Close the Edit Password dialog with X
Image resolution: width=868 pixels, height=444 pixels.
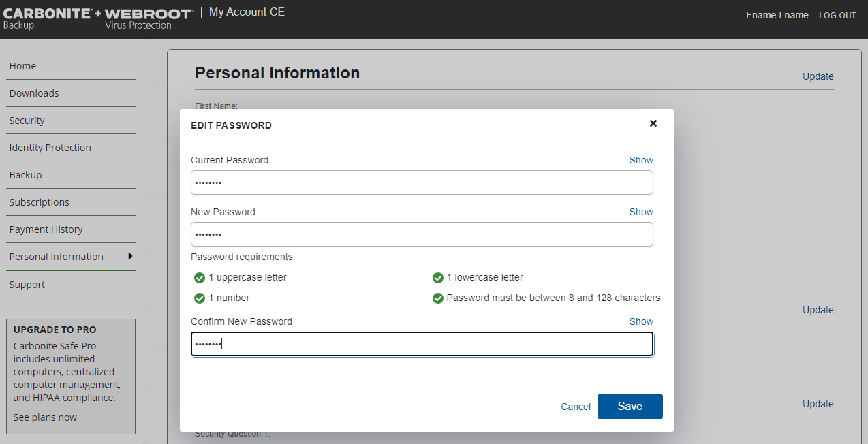point(653,123)
